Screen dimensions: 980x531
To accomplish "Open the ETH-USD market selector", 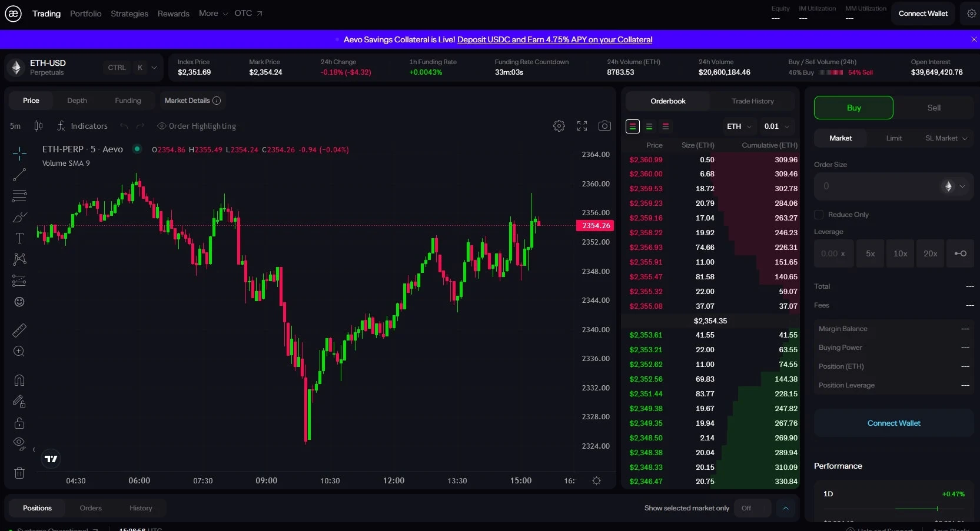I will pyautogui.click(x=84, y=68).
